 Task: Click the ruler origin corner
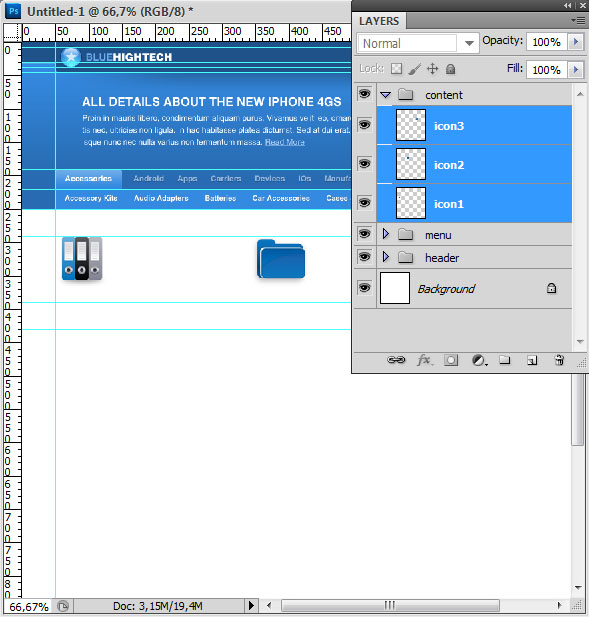12,32
